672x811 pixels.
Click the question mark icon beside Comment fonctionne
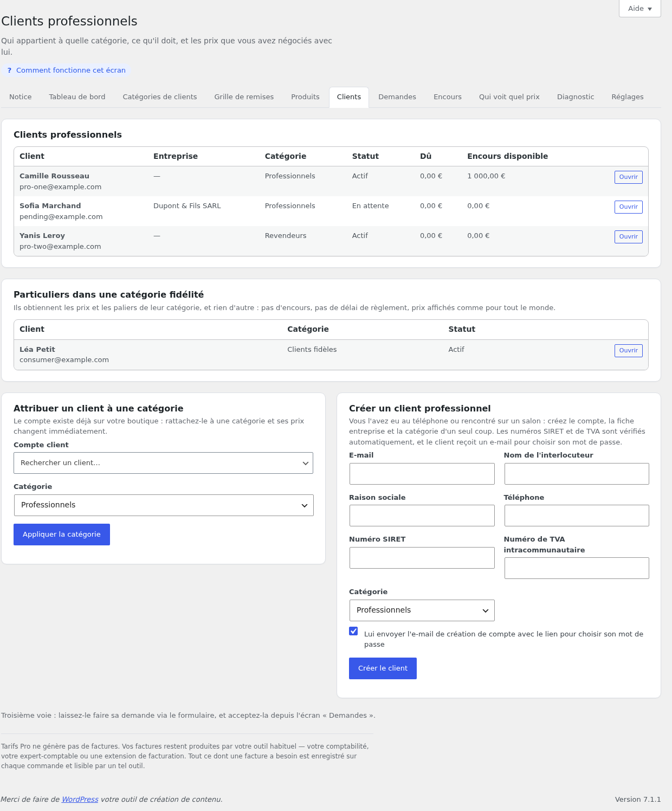pos(9,70)
